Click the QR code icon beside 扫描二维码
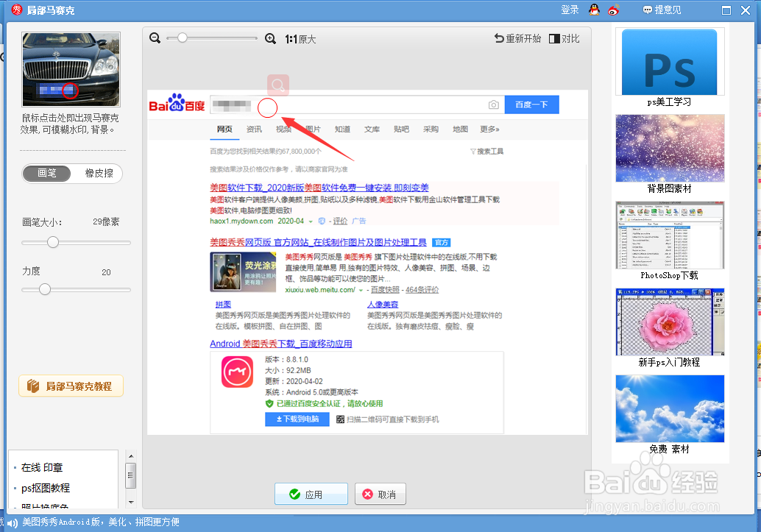Screen dimensions: 761x532 coord(340,419)
